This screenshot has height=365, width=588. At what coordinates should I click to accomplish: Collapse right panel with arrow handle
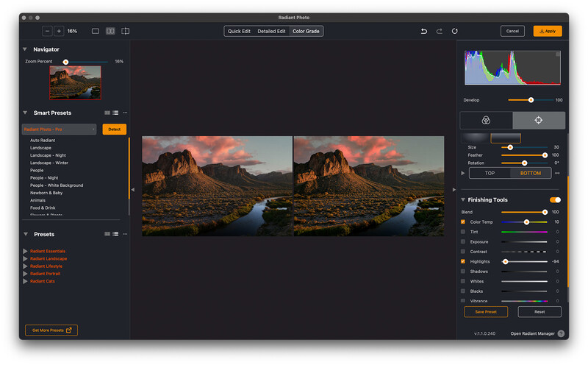point(453,190)
